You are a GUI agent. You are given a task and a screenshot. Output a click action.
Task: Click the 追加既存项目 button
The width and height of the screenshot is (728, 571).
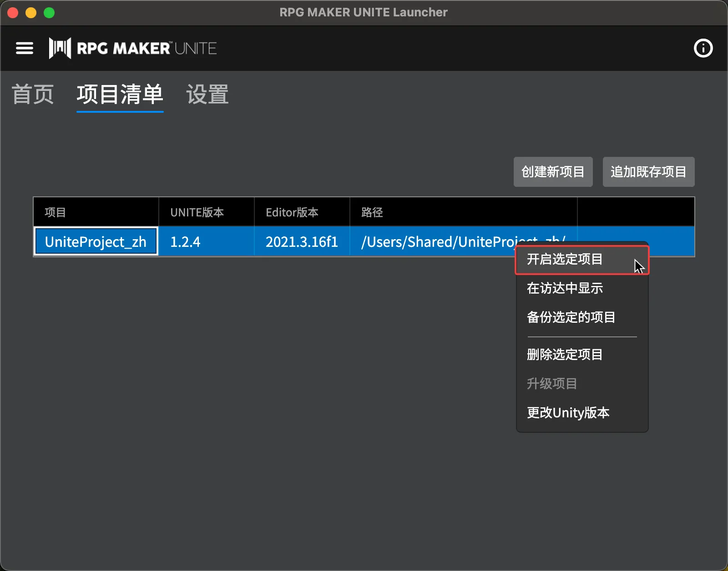pos(648,172)
